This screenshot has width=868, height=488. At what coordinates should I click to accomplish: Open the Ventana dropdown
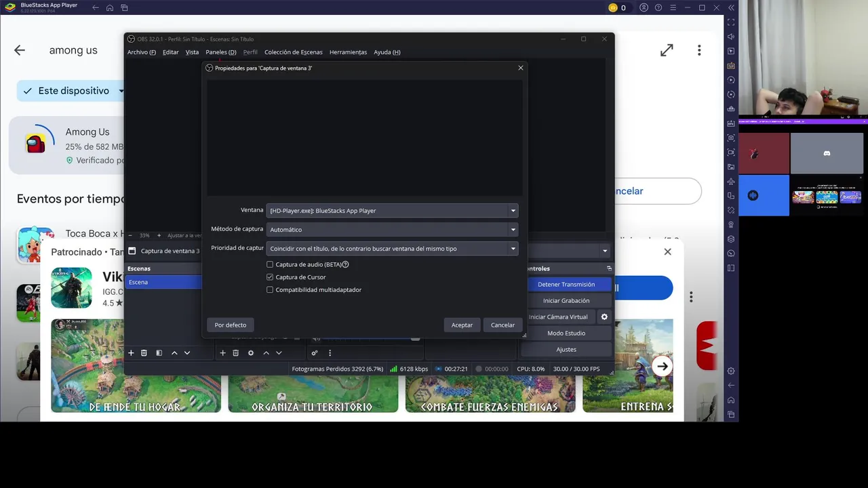[x=392, y=211]
